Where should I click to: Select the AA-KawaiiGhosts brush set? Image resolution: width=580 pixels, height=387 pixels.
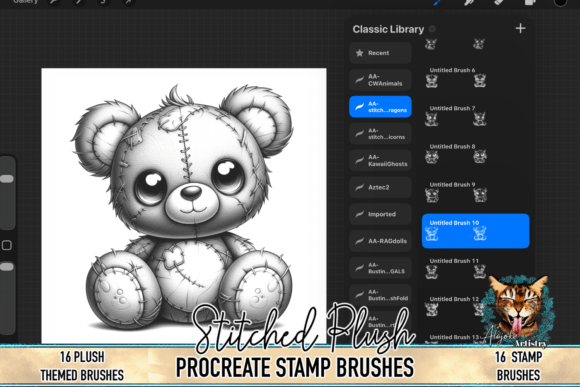380,160
